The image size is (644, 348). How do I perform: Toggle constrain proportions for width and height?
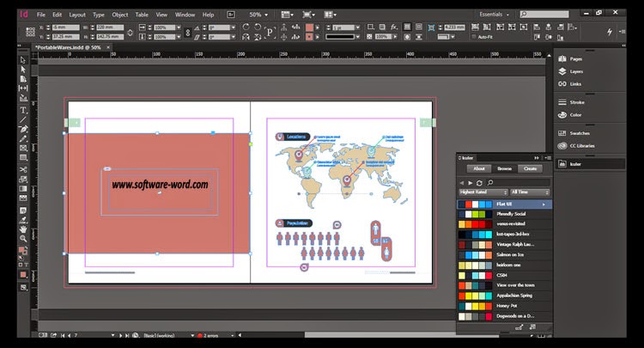pyautogui.click(x=131, y=32)
